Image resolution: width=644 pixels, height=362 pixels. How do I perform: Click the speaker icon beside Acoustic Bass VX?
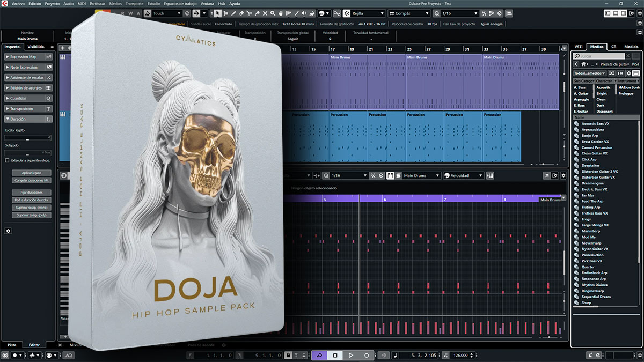coord(576,124)
